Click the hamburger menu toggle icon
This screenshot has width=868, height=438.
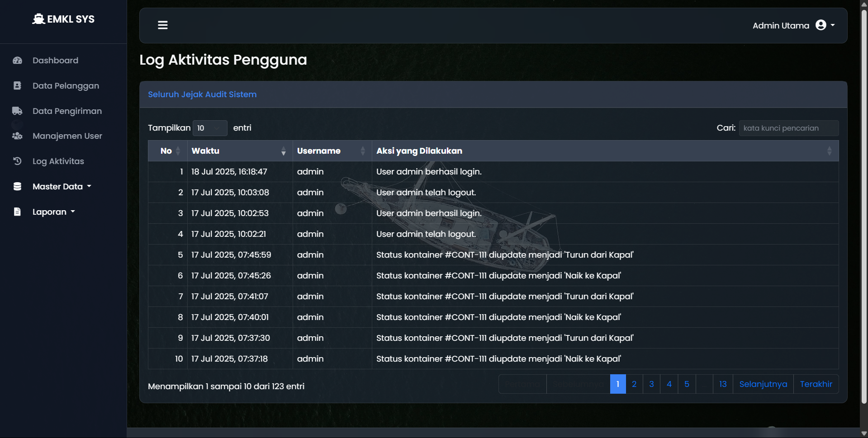163,25
